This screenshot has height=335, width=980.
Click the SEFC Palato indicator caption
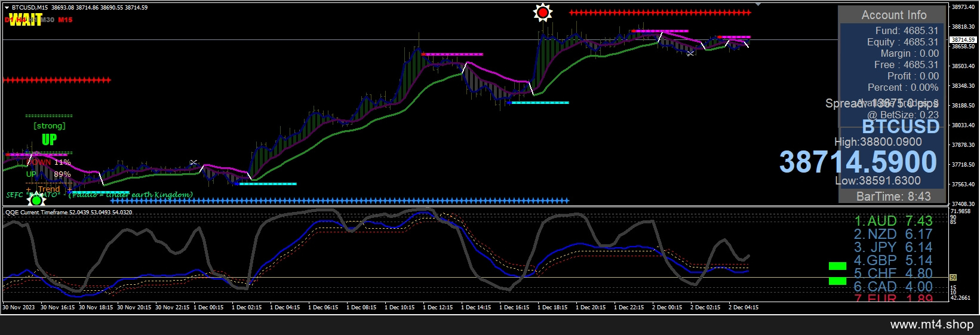pos(99,195)
